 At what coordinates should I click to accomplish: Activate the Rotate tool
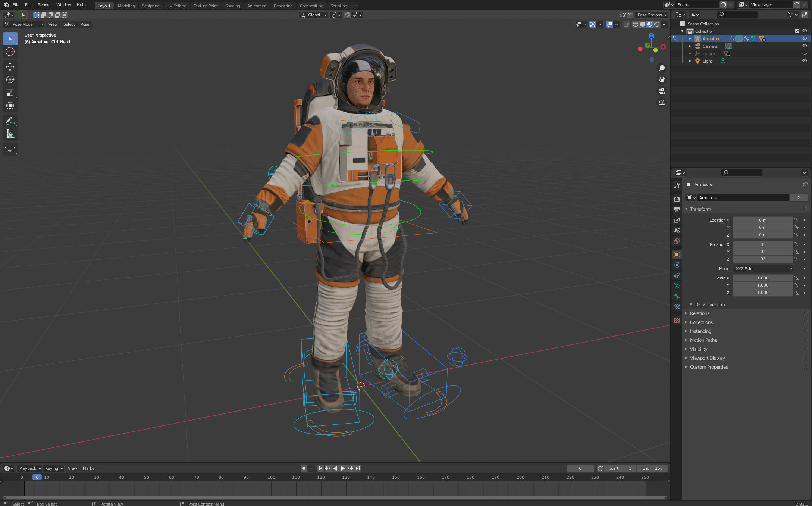[x=10, y=79]
